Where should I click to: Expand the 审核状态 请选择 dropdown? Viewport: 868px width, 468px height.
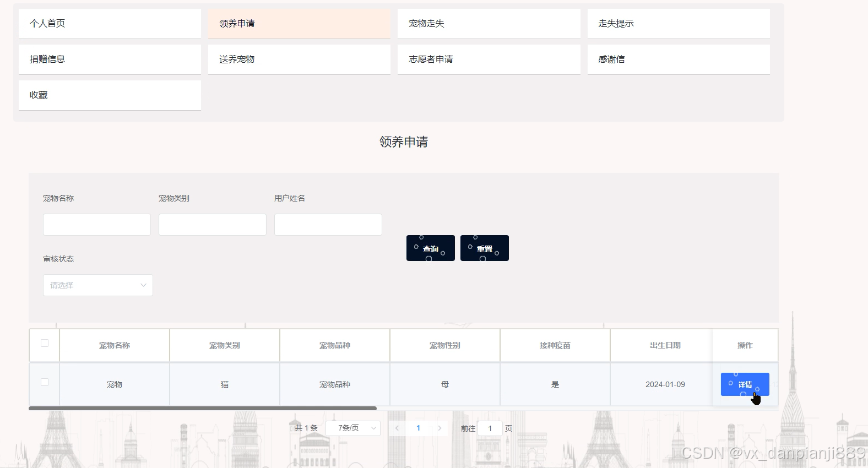click(98, 285)
